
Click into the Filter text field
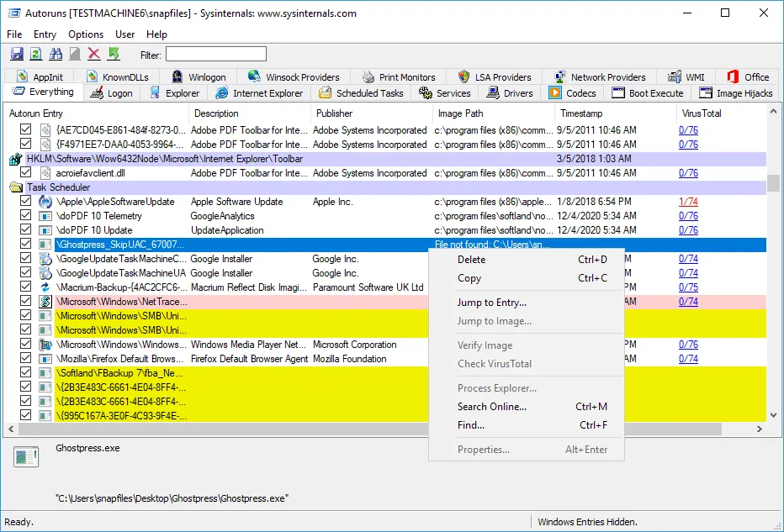[x=216, y=54]
